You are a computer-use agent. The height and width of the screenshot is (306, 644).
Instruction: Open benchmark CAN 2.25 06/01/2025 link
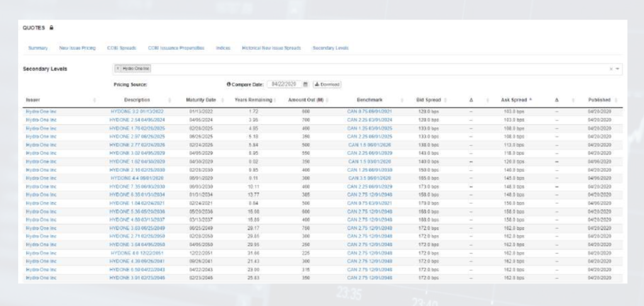coord(370,137)
